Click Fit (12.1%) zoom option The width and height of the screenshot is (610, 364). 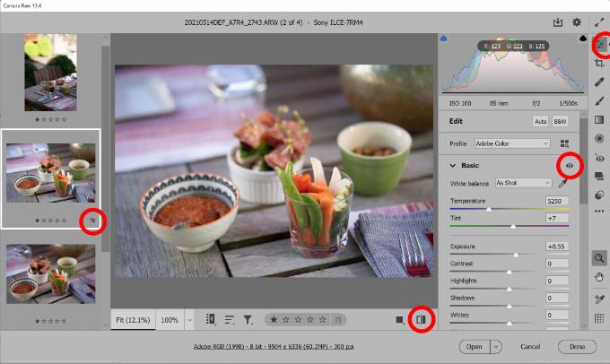(x=133, y=320)
